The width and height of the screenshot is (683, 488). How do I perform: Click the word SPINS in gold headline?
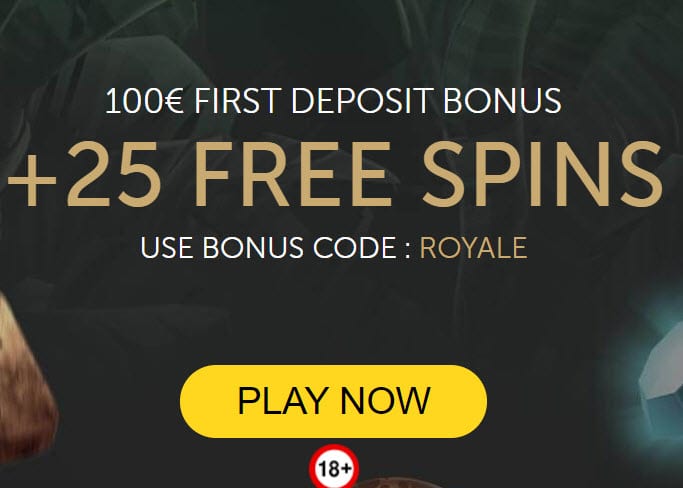pos(542,174)
